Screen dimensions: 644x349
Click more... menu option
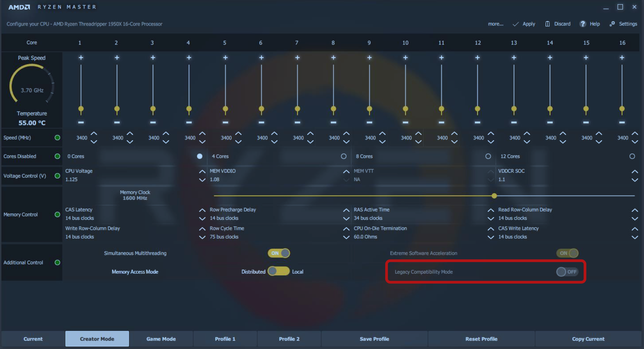495,24
